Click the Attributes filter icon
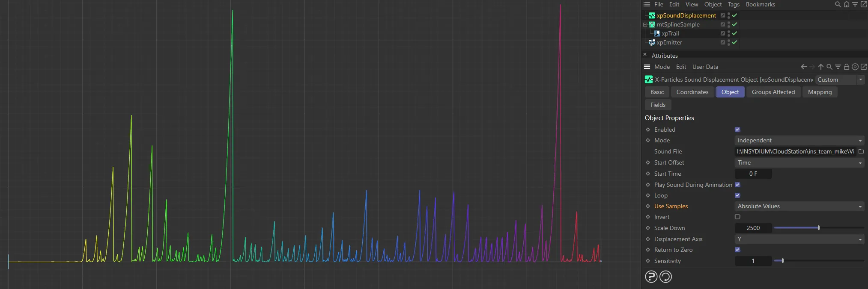This screenshot has height=289, width=868. coord(838,67)
